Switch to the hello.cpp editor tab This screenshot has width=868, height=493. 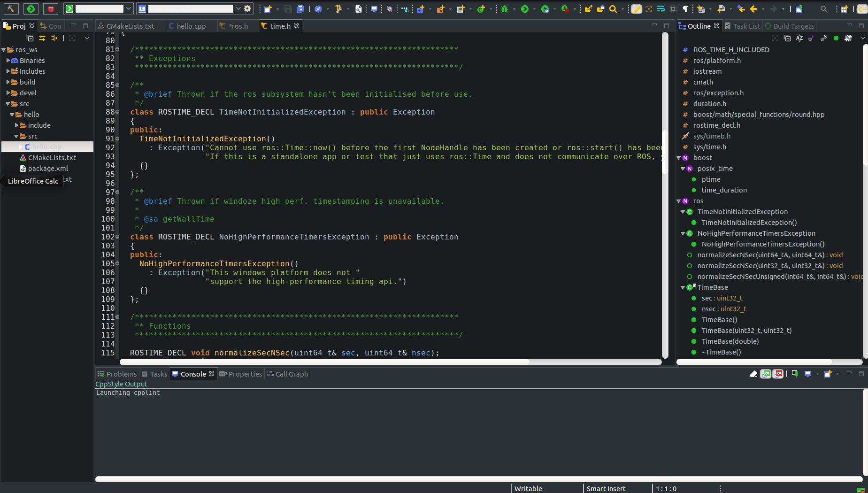coord(189,26)
